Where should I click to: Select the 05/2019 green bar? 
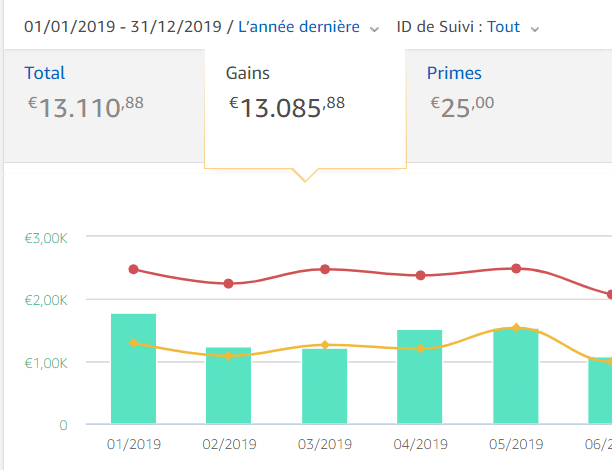click(x=516, y=376)
